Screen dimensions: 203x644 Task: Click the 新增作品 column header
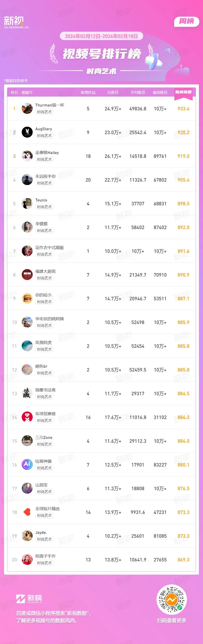[88, 93]
